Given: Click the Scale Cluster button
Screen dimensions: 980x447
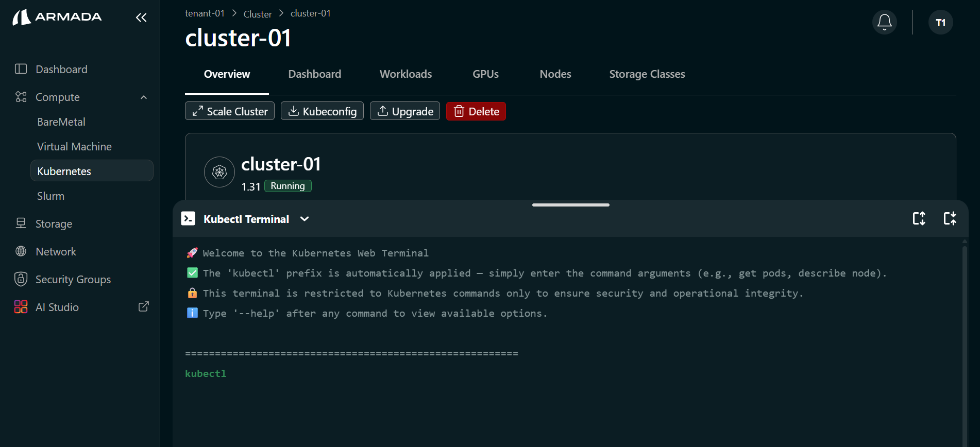Looking at the screenshot, I should point(230,111).
